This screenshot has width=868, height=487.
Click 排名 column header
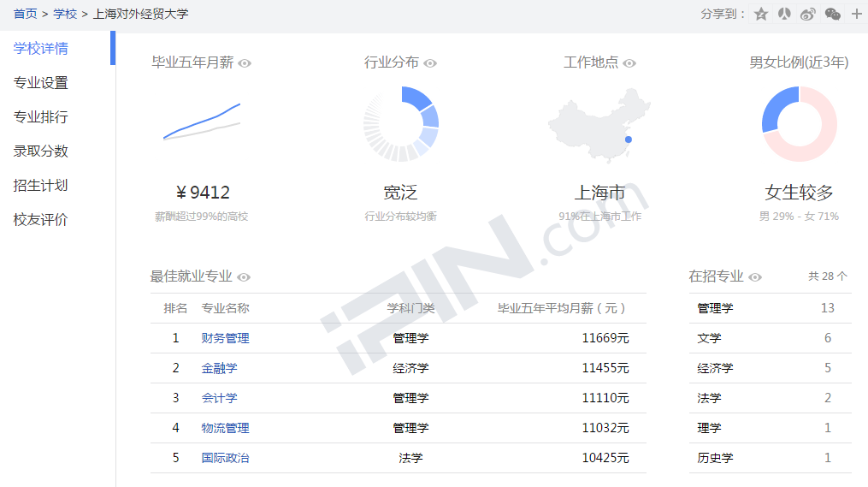tap(175, 308)
